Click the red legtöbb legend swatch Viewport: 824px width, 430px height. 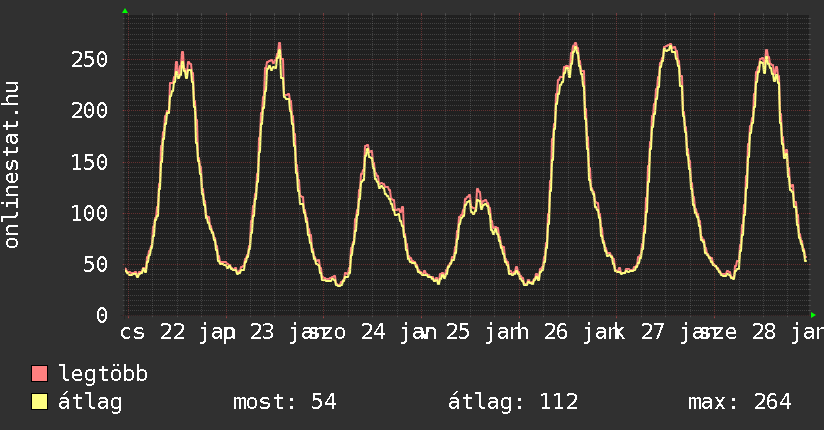(x=40, y=375)
